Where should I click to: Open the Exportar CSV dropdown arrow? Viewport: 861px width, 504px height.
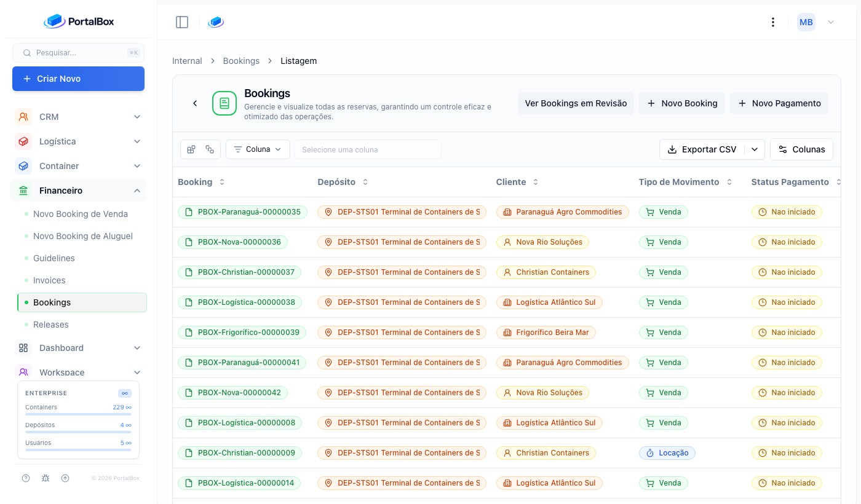[755, 149]
